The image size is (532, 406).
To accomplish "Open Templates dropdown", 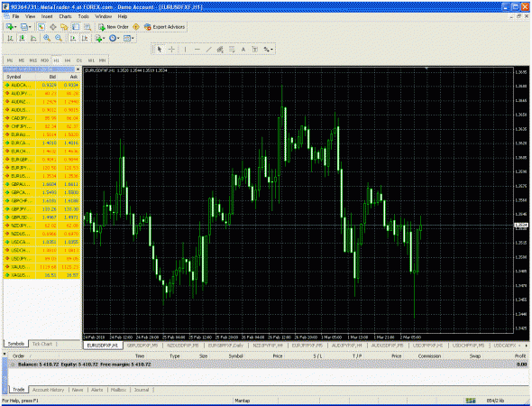I will click(x=128, y=39).
